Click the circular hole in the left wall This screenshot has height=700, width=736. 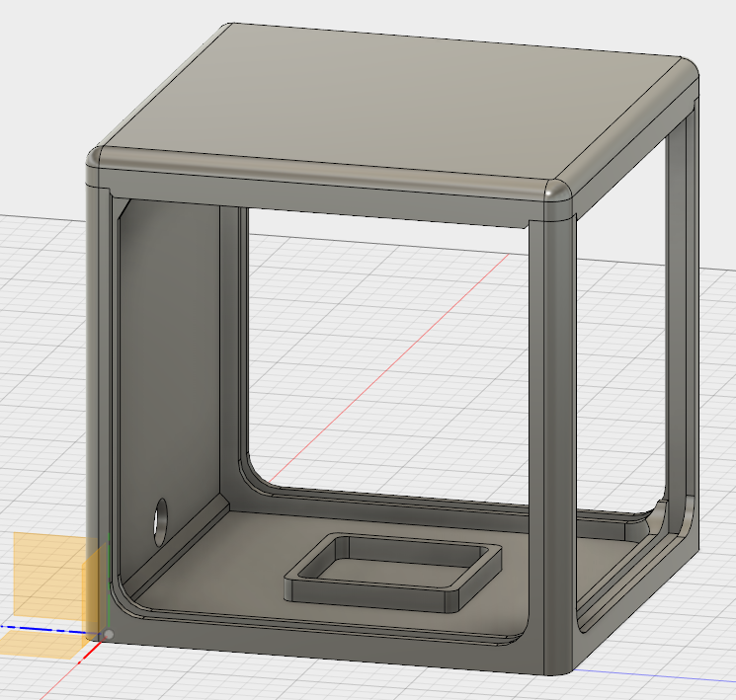[x=160, y=522]
